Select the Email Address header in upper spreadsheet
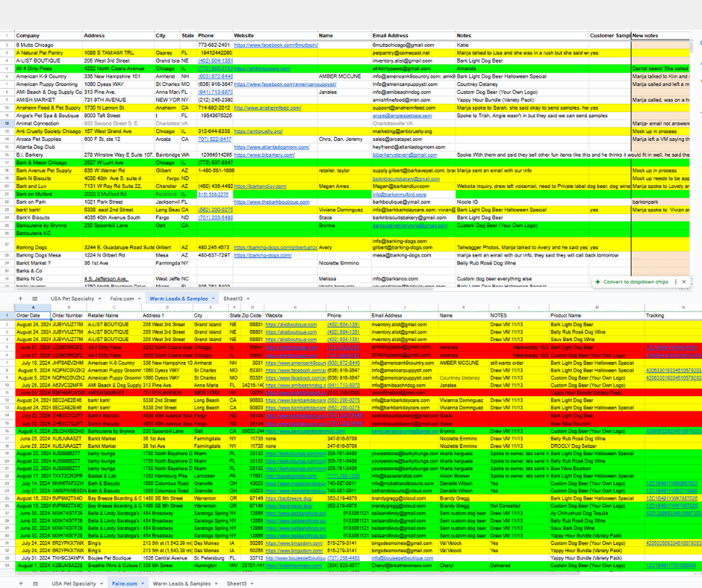 tap(413, 35)
